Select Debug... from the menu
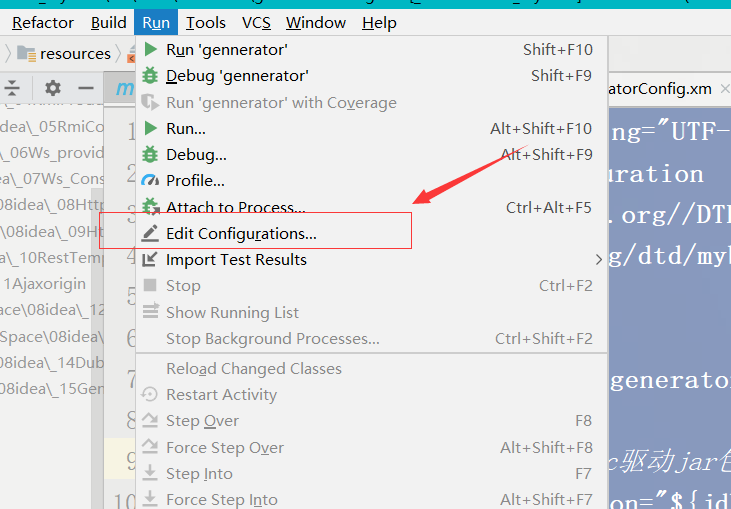This screenshot has width=731, height=509. [372, 154]
